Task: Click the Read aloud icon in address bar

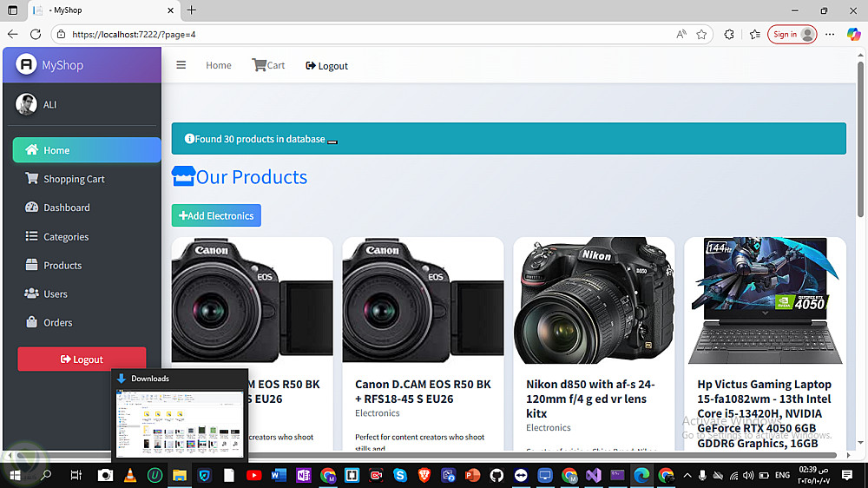Action: (x=681, y=35)
